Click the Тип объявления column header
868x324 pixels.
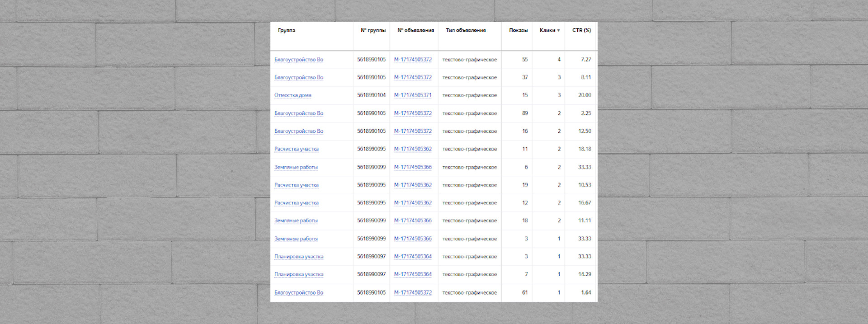point(466,30)
